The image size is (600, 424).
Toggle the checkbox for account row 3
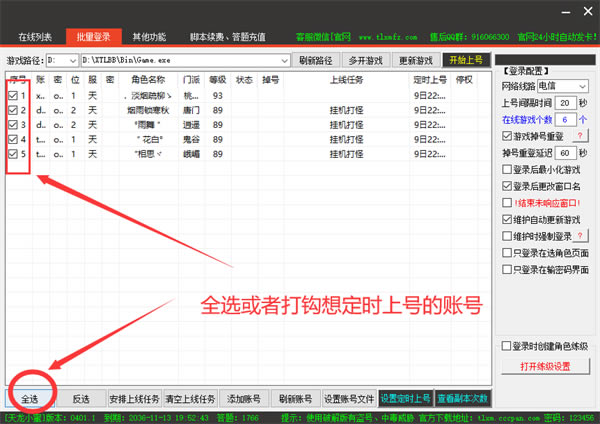coord(12,125)
